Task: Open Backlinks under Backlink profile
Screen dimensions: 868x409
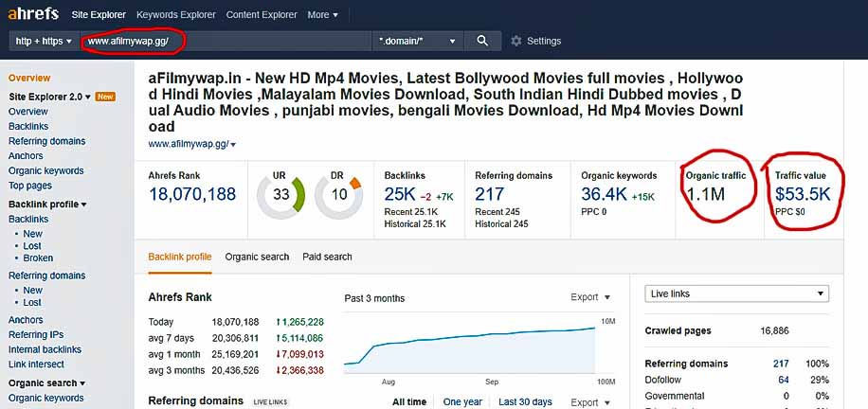Action: (x=28, y=219)
